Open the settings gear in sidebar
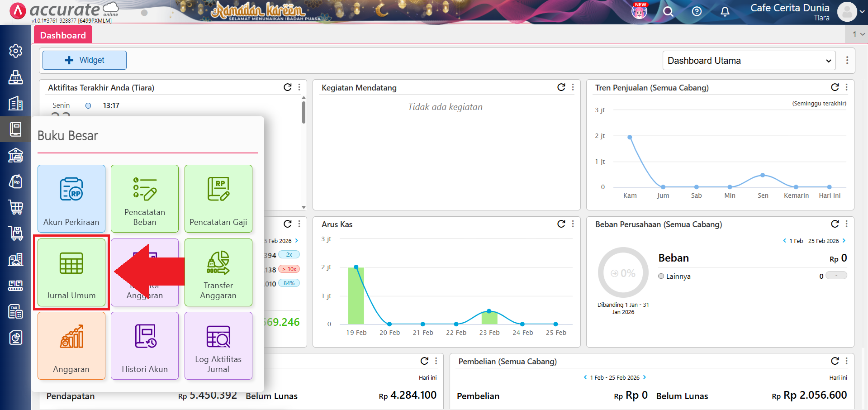868x410 pixels. (16, 51)
